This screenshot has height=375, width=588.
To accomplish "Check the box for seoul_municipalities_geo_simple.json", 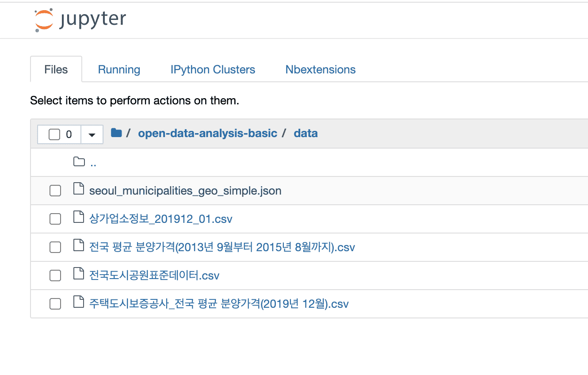I will tap(55, 191).
